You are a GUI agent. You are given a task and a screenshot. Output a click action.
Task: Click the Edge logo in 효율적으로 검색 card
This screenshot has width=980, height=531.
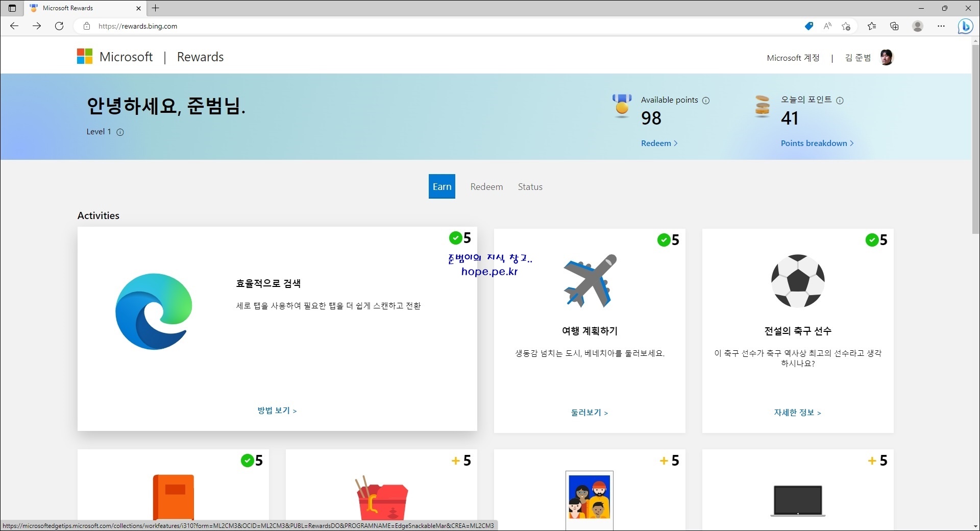click(154, 311)
